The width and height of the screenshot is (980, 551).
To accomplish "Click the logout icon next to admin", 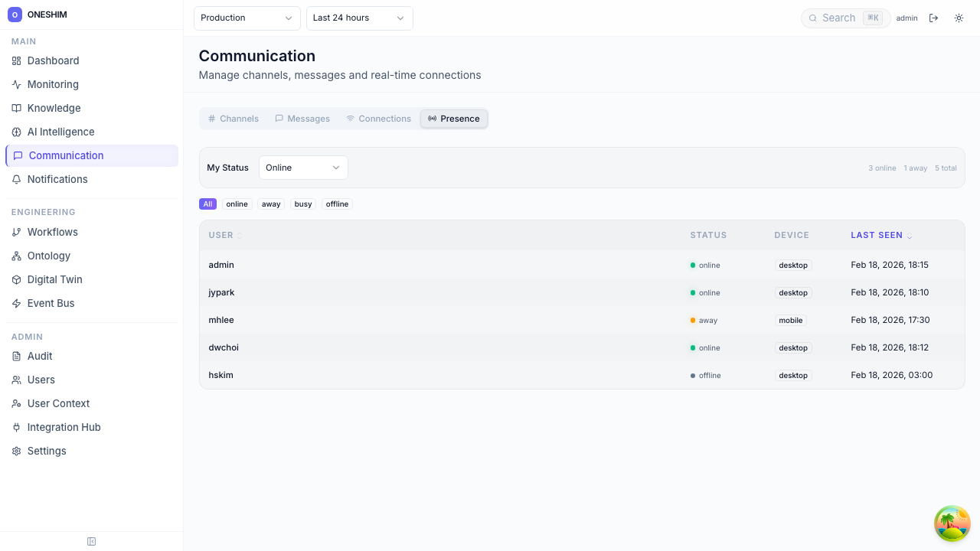I will pyautogui.click(x=933, y=18).
